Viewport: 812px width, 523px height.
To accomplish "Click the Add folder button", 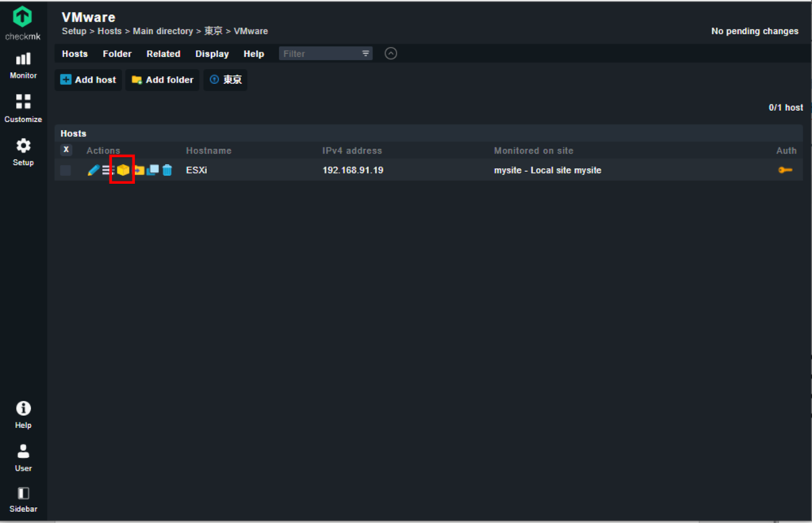I will (163, 80).
